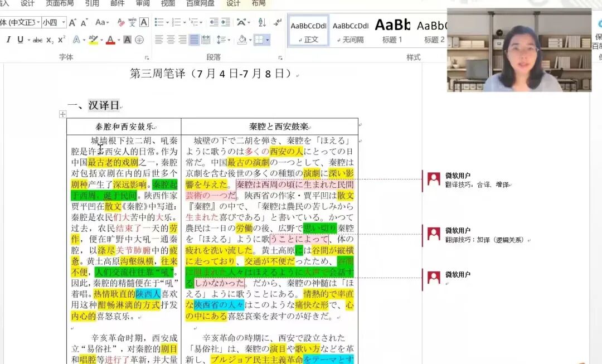The height and width of the screenshot is (364, 602).
Task: Open the Paragraph dialog launcher in 段落 group
Action: click(280, 57)
